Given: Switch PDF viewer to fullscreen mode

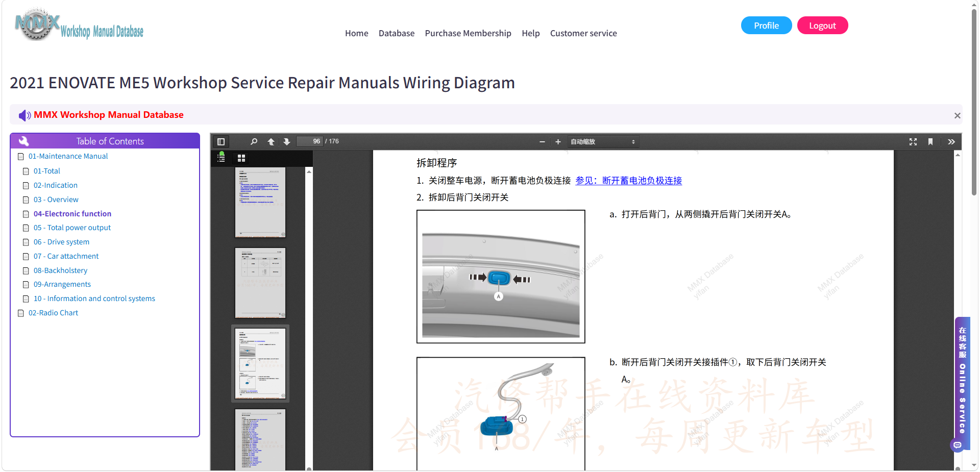Looking at the screenshot, I should point(913,142).
